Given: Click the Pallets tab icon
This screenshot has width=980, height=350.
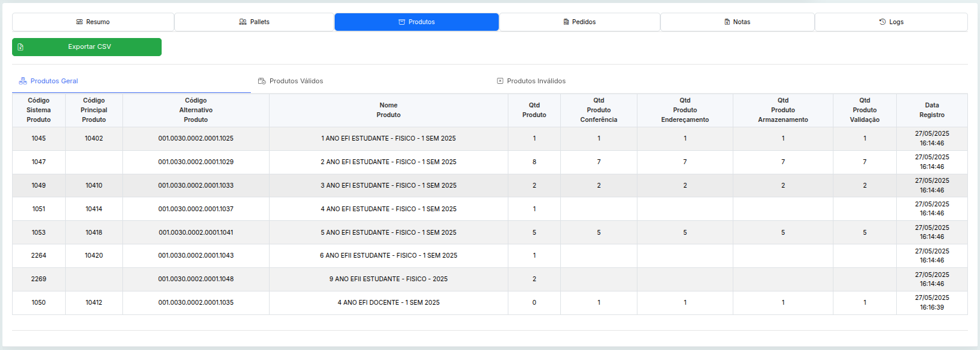Looking at the screenshot, I should click(242, 22).
